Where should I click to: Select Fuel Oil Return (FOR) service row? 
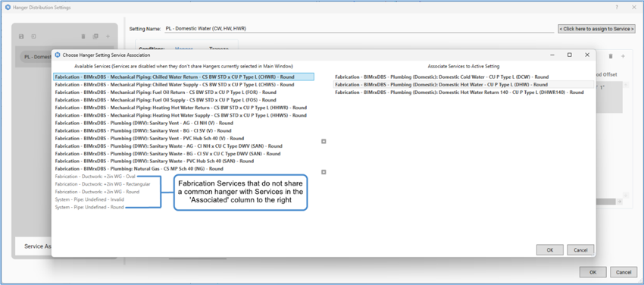[x=183, y=92]
